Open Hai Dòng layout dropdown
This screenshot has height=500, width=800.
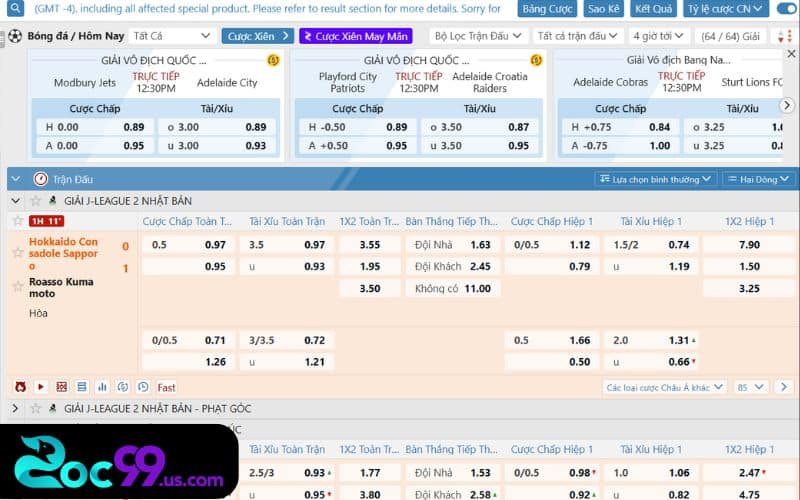click(759, 179)
